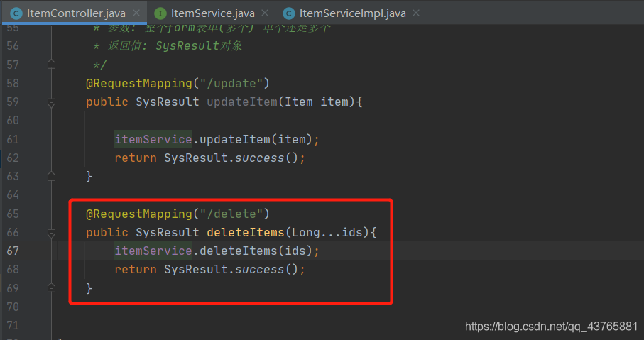Click the success() call on line 68

(266, 269)
